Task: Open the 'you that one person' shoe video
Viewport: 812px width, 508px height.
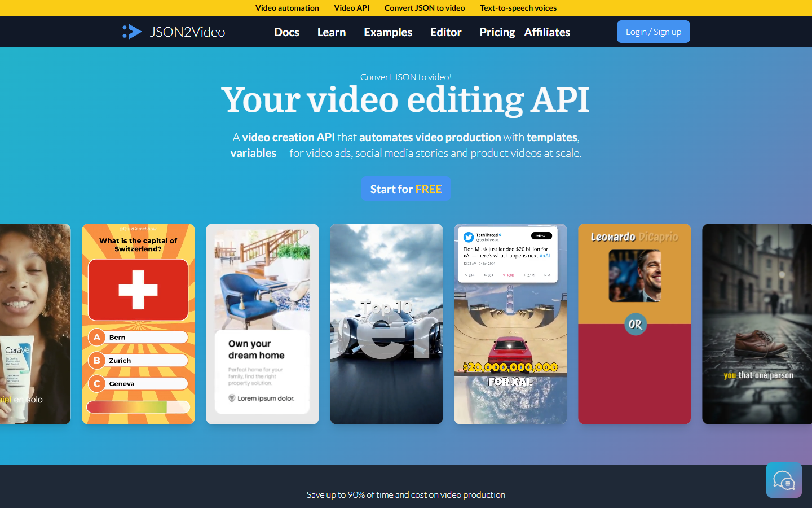Action: [757, 324]
